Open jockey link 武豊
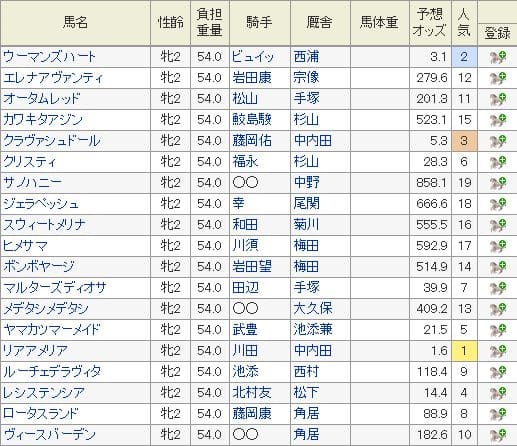The height and width of the screenshot is (446, 517). click(245, 330)
